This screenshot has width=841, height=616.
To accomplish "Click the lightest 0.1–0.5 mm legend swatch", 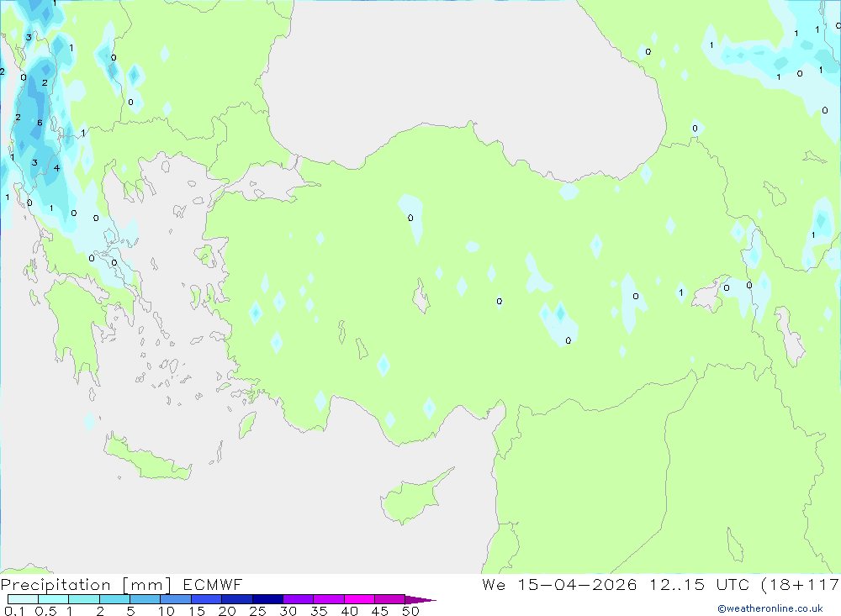I will tap(23, 599).
